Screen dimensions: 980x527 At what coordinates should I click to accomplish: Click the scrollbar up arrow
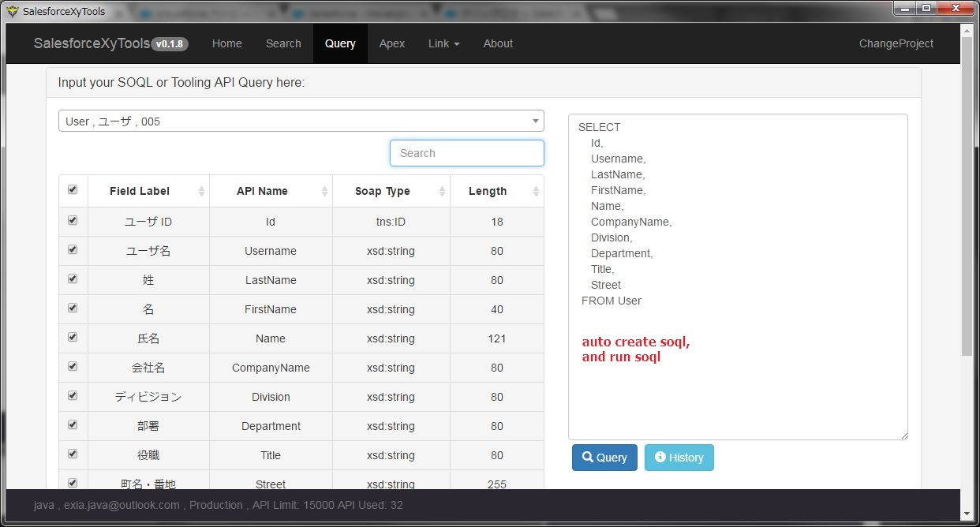click(x=967, y=29)
